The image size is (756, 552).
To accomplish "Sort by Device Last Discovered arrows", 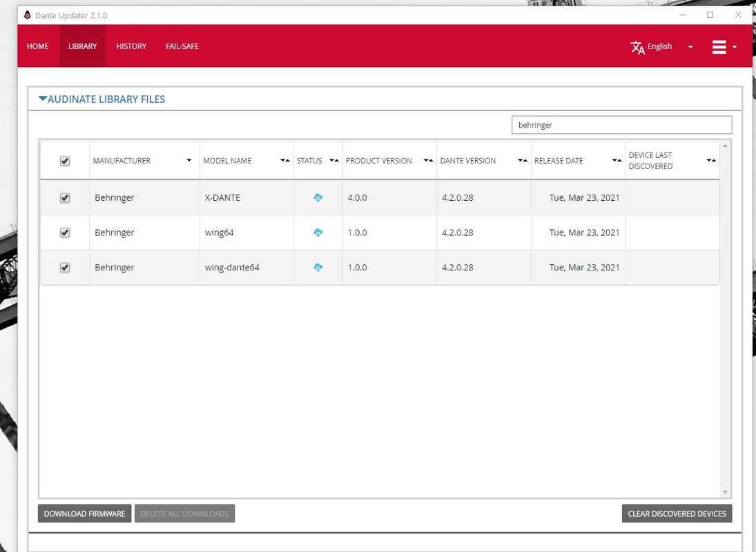I will [711, 160].
